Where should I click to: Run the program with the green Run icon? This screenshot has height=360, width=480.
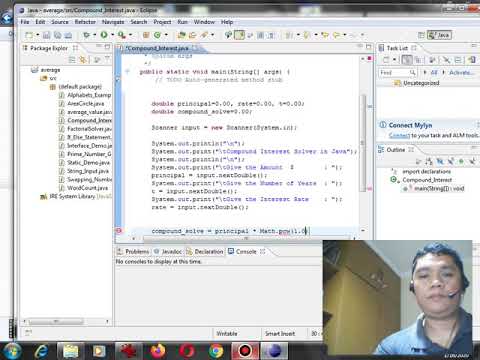(x=104, y=35)
